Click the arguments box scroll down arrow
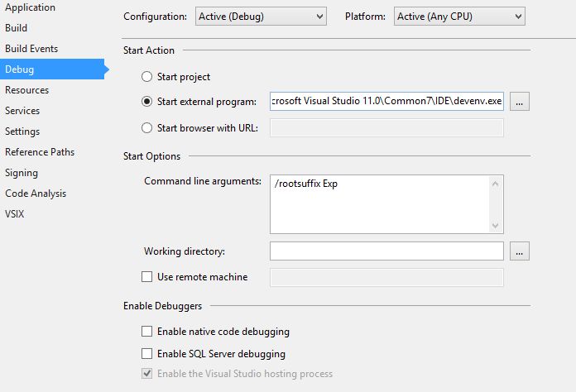Image resolution: width=576 pixels, height=392 pixels. coord(495,226)
